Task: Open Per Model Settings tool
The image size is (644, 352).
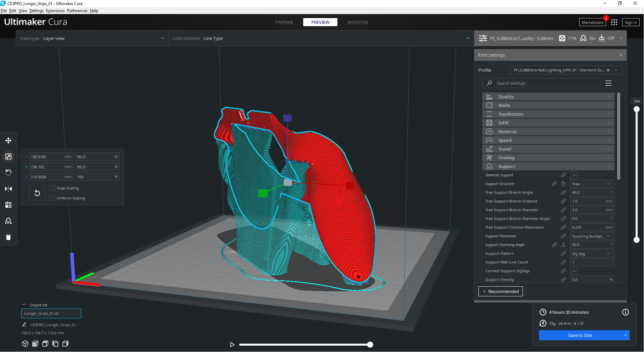Action: point(8,205)
